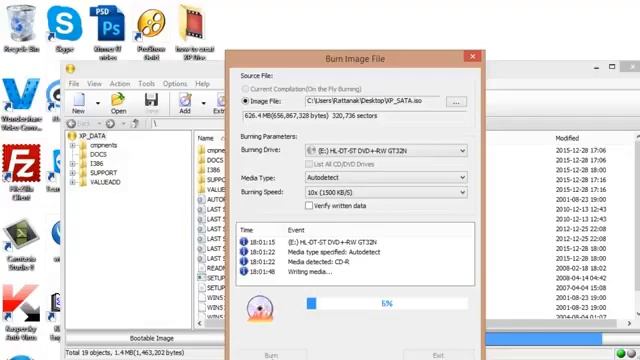
Task: Open the Help menu
Action: tap(202, 84)
